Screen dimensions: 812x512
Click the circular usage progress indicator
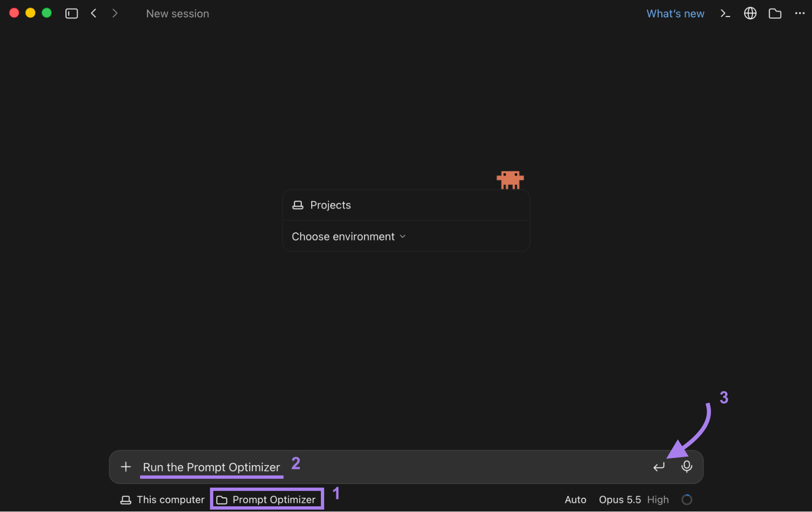tap(686, 499)
